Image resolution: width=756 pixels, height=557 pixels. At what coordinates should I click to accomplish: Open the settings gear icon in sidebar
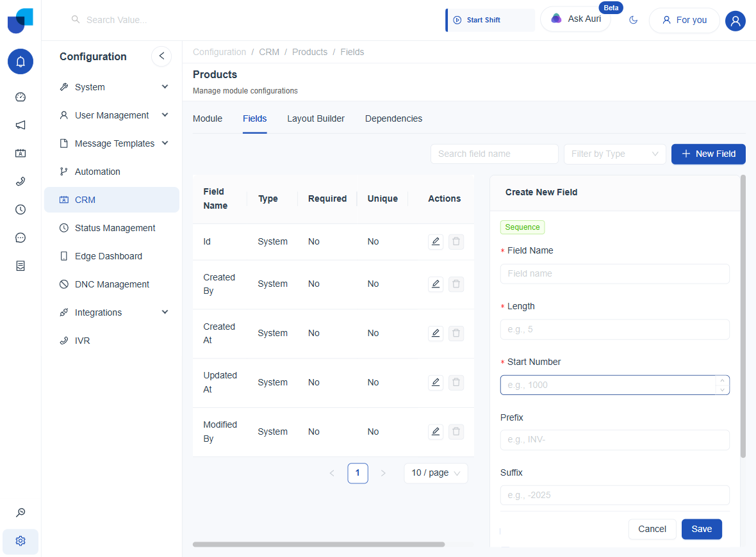click(21, 541)
